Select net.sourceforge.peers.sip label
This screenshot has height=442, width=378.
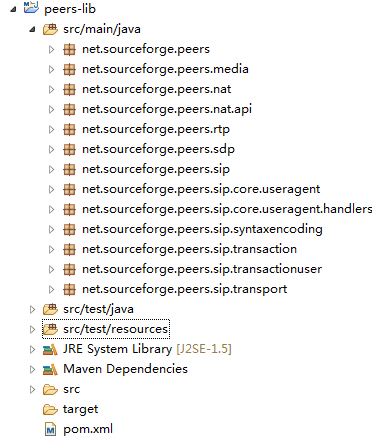156,170
